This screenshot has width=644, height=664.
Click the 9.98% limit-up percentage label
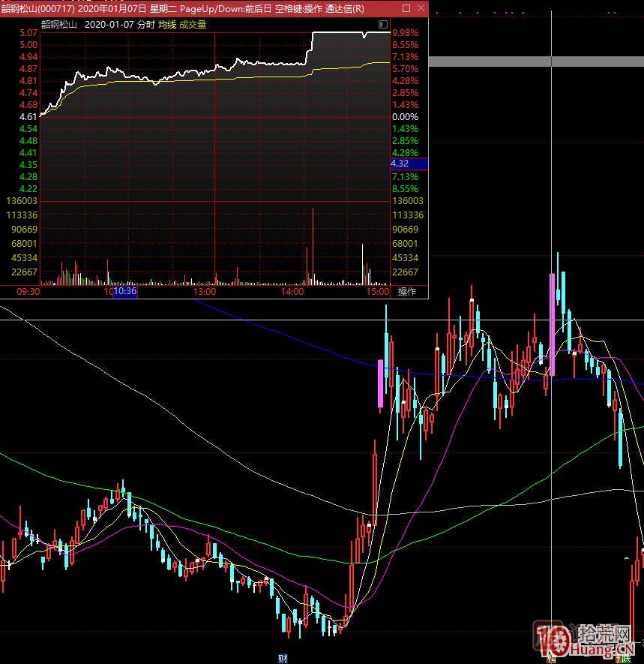coord(405,33)
